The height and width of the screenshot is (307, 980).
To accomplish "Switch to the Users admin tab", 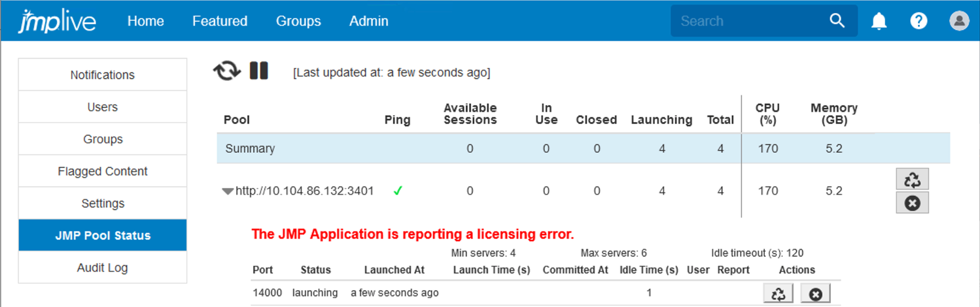I will tap(103, 107).
